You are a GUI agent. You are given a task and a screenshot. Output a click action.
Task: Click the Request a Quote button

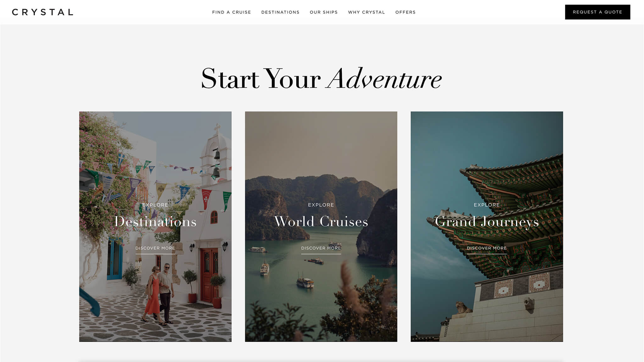click(x=597, y=12)
